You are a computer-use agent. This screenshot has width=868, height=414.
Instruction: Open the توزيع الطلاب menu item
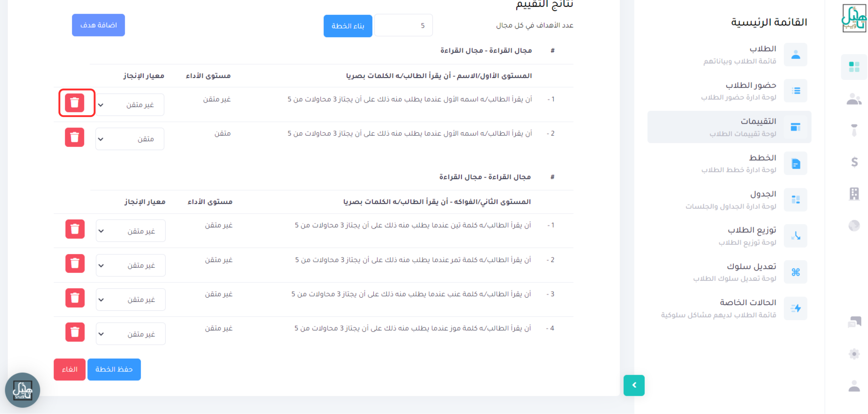pos(729,236)
